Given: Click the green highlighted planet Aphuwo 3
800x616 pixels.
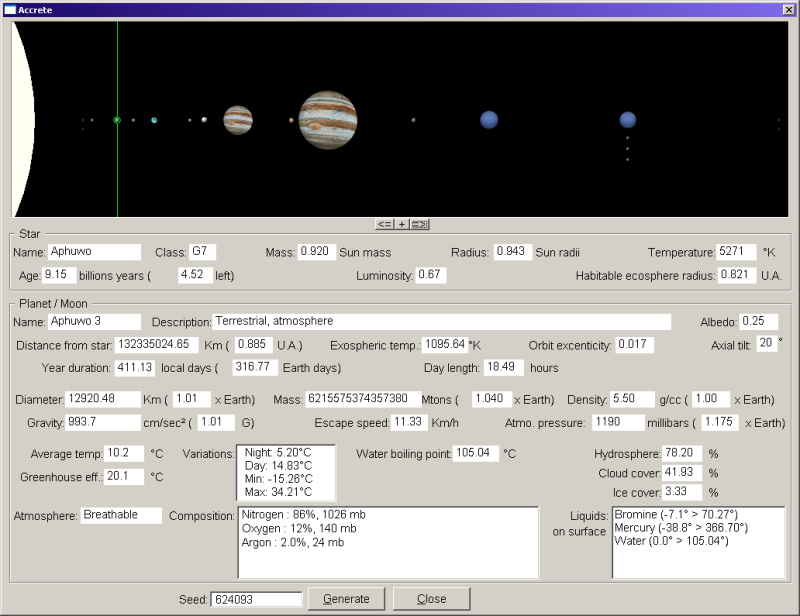Looking at the screenshot, I should (x=117, y=120).
